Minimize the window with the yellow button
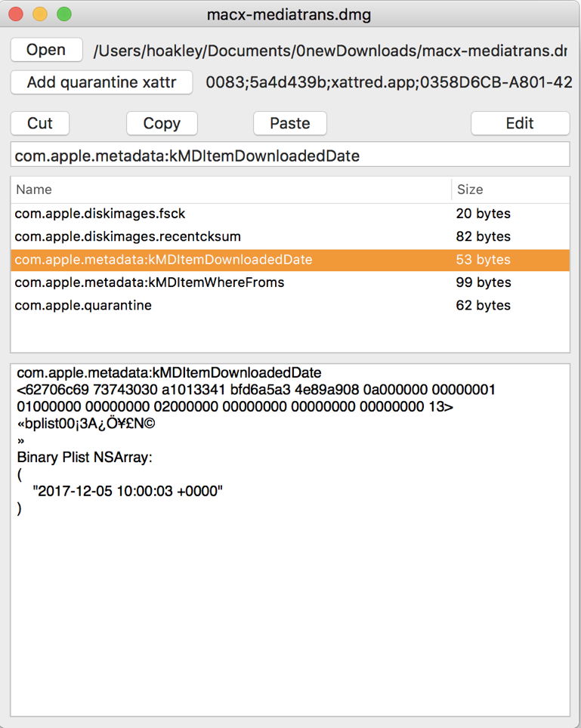Viewport: 581px width, 728px height. tap(40, 14)
